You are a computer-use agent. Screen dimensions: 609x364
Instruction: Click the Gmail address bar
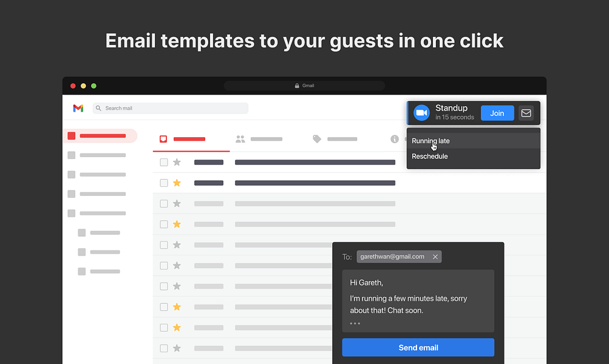[x=304, y=86]
